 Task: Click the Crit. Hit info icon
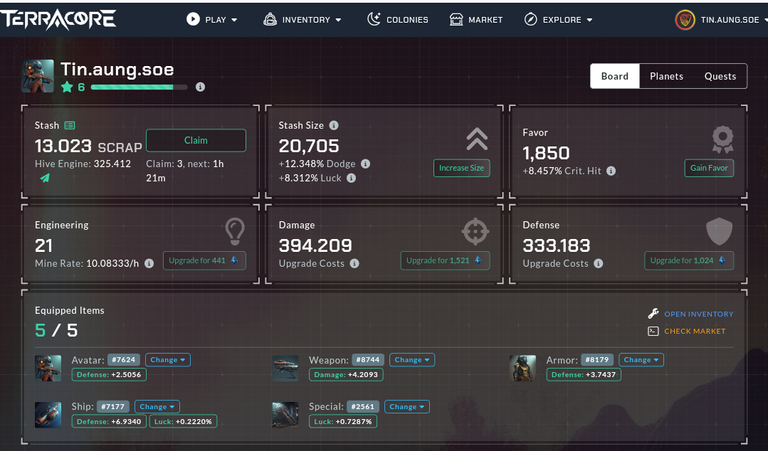611,171
